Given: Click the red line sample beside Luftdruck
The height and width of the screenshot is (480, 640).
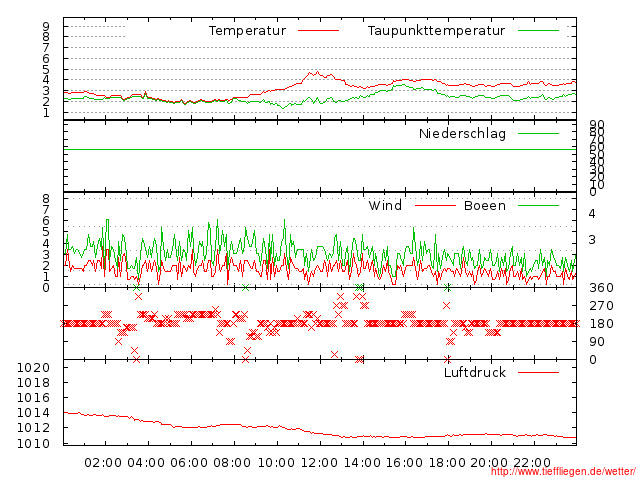Looking at the screenshot, I should pyautogui.click(x=538, y=372).
